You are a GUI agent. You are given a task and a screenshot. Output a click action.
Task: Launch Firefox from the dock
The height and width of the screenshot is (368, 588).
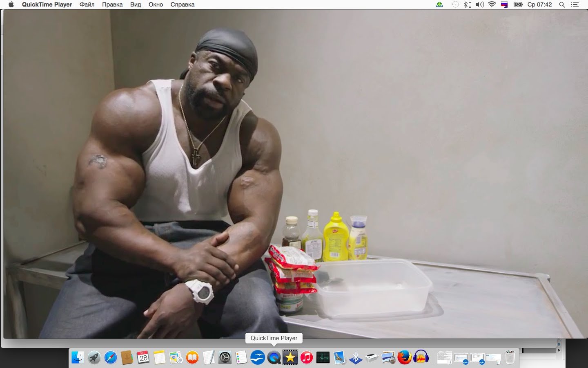[x=404, y=358]
